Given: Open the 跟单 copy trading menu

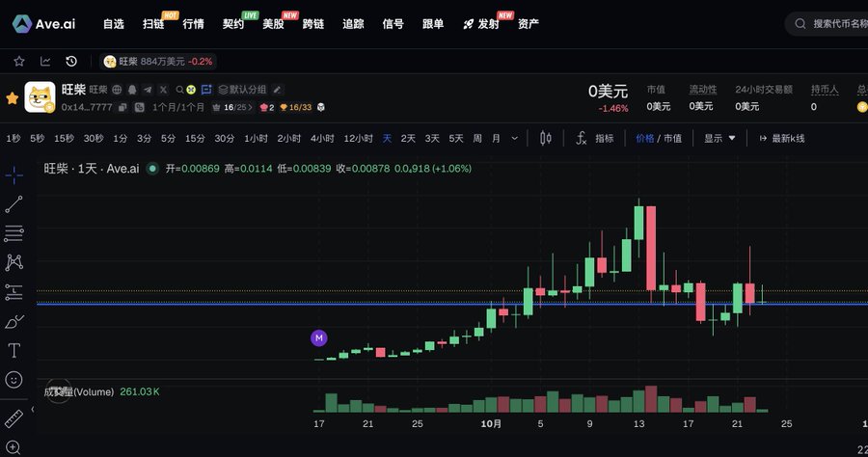Looking at the screenshot, I should (x=433, y=24).
